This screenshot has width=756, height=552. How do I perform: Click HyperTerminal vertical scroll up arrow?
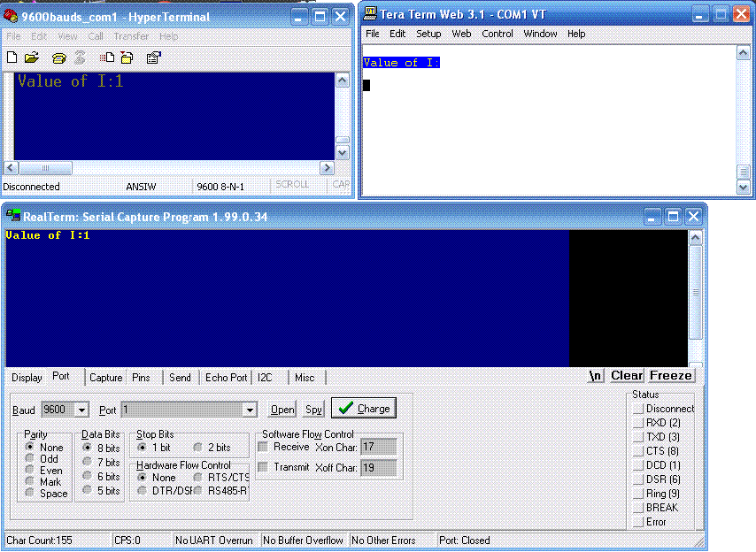pyautogui.click(x=343, y=80)
